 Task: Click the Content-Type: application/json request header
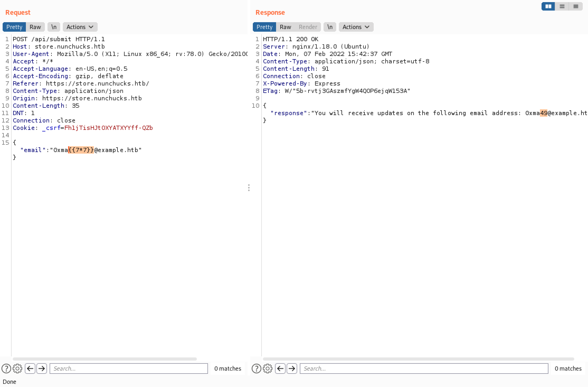coord(68,91)
